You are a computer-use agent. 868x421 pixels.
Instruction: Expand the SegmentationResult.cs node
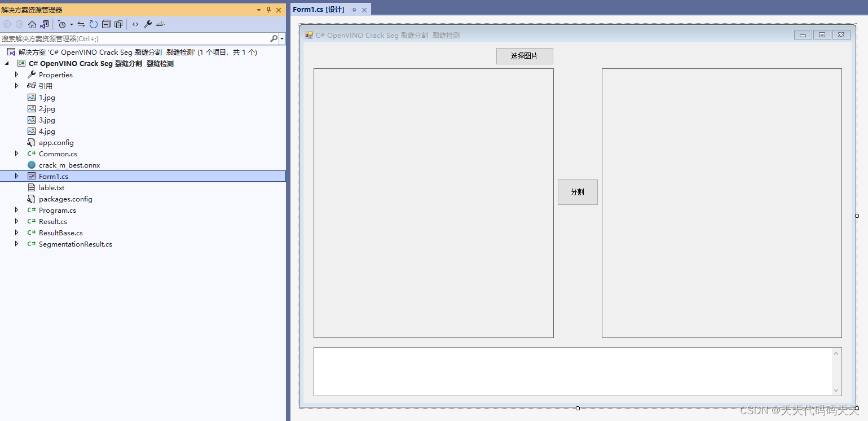click(17, 244)
